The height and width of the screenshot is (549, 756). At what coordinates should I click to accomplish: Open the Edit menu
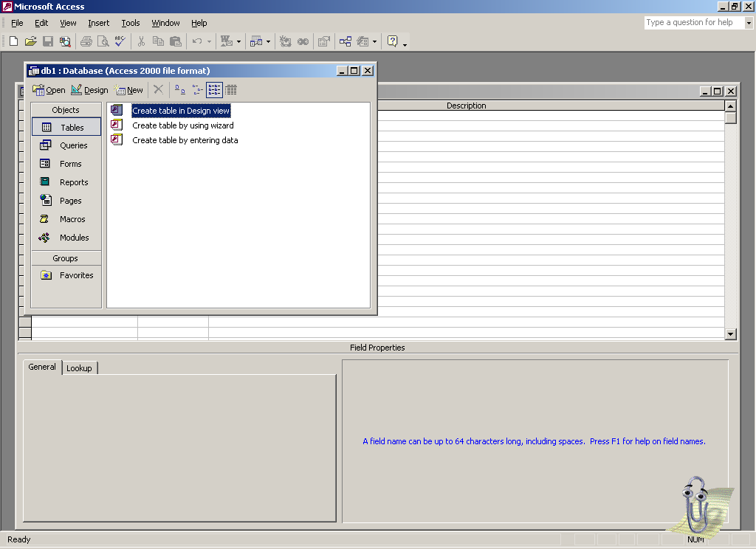point(41,23)
